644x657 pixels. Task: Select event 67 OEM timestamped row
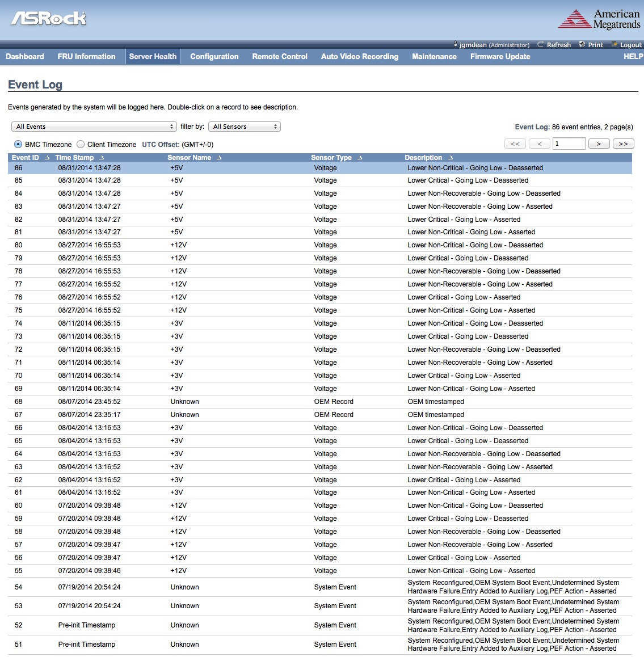click(x=319, y=415)
